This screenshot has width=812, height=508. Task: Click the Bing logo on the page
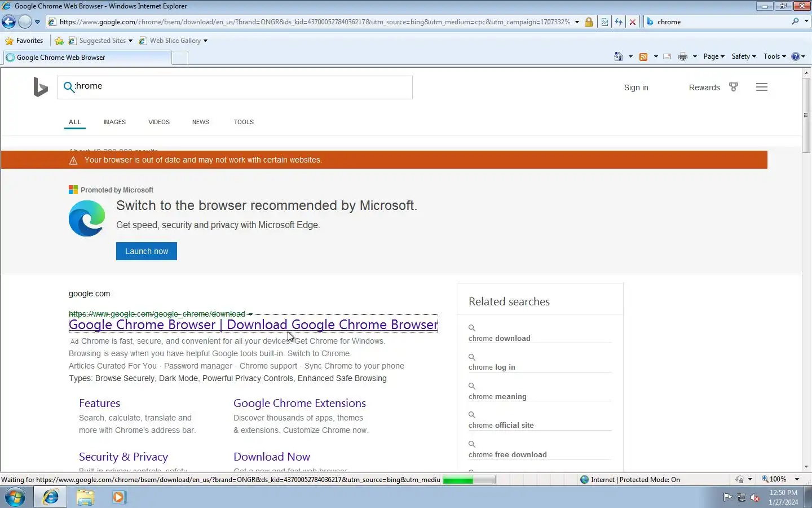41,87
